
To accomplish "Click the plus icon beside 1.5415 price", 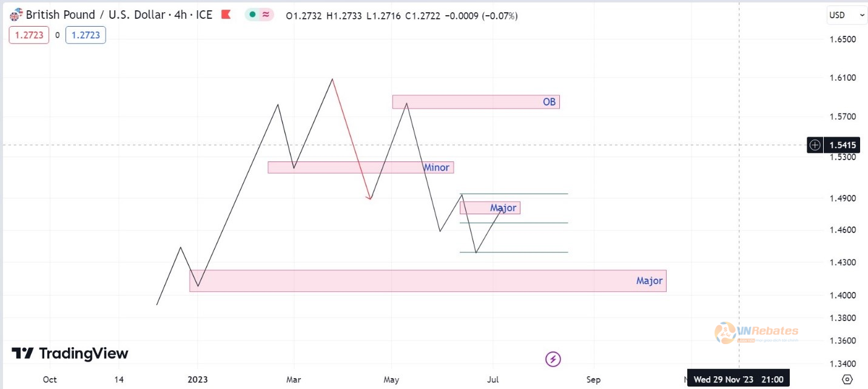I will click(815, 145).
